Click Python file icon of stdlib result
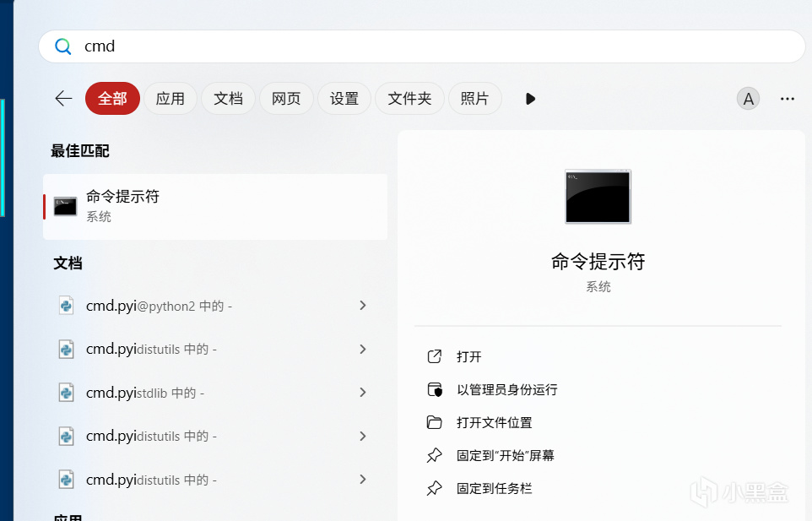Screen dimensions: 812x521 (x=66, y=393)
